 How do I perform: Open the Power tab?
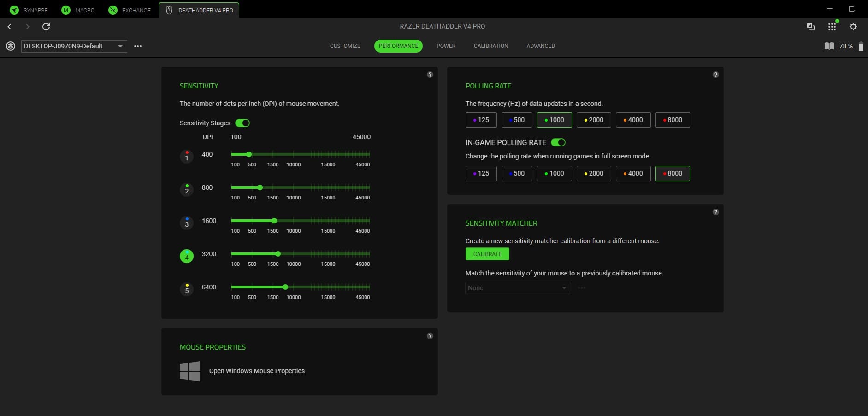click(x=446, y=46)
